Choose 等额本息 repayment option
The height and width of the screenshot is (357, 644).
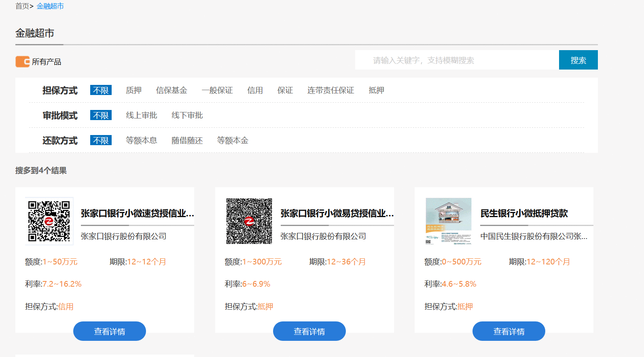(142, 140)
